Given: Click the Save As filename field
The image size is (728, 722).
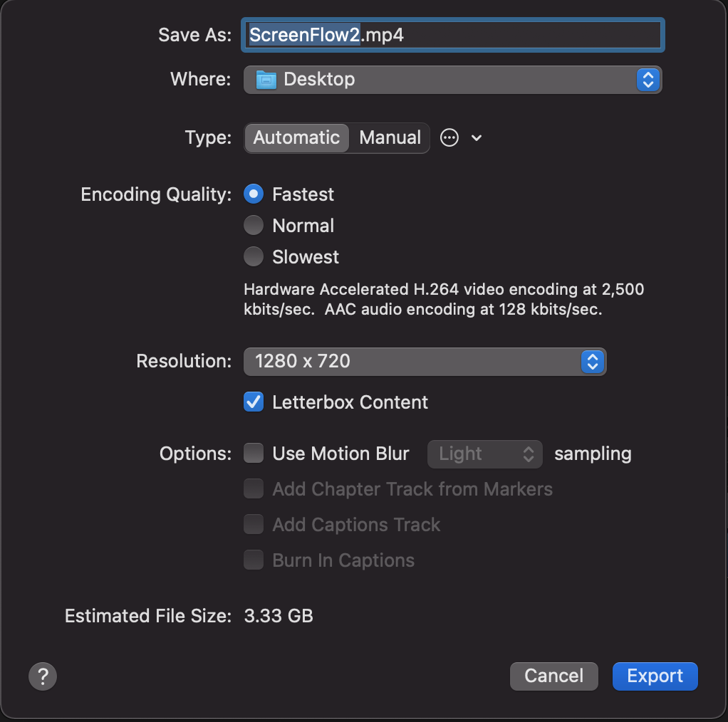Looking at the screenshot, I should [452, 35].
